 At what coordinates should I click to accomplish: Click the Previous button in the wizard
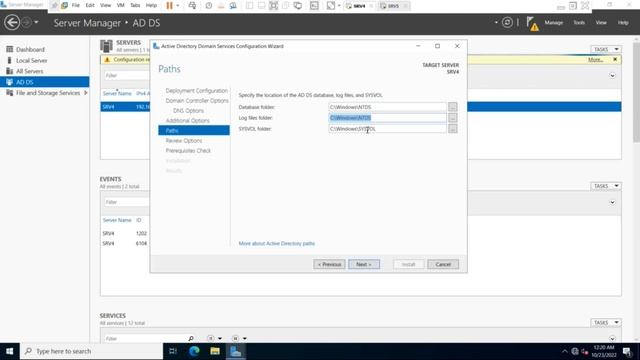point(329,264)
